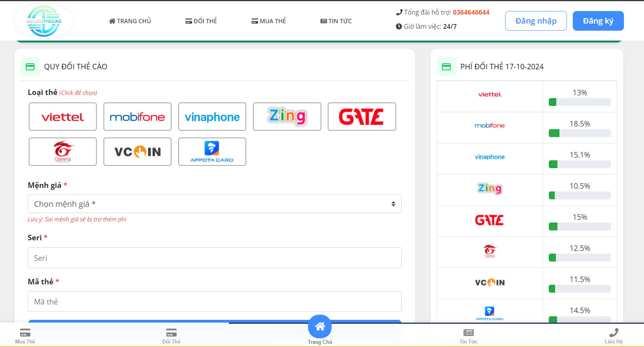Open the Chọn mệnh giá dropdown
Image resolution: width=644 pixels, height=347 pixels.
(x=214, y=204)
